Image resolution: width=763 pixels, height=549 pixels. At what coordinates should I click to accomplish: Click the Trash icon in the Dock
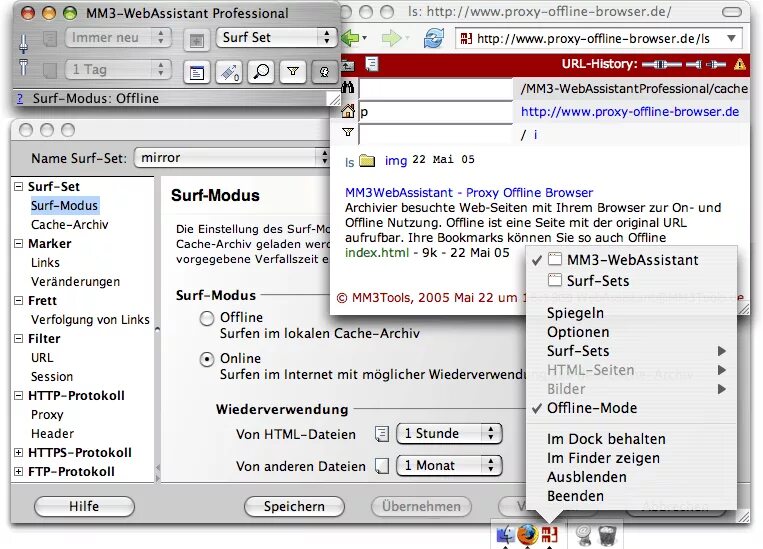606,535
